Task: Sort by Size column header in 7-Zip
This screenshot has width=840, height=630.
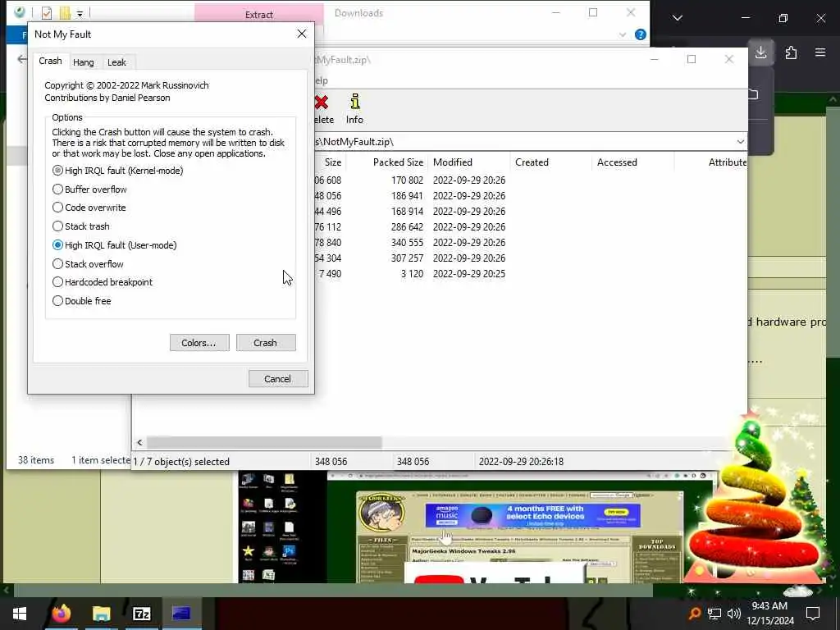Action: click(x=330, y=162)
